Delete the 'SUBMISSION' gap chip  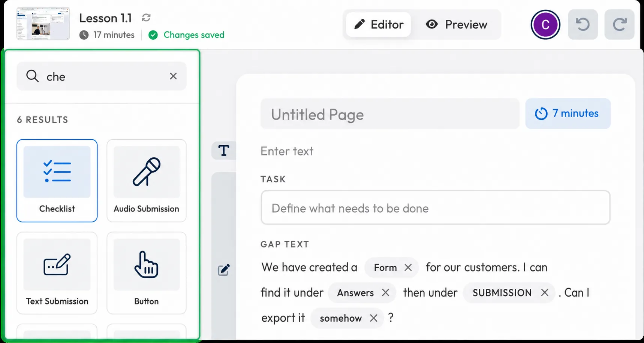pyautogui.click(x=545, y=293)
